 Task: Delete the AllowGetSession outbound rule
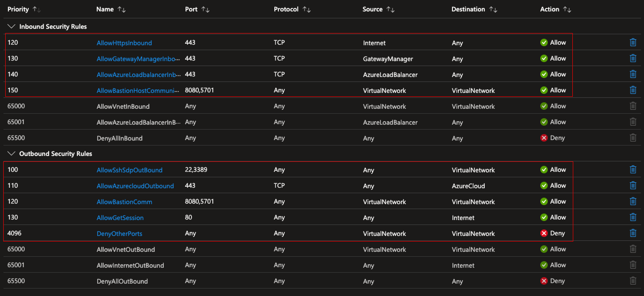(x=633, y=217)
